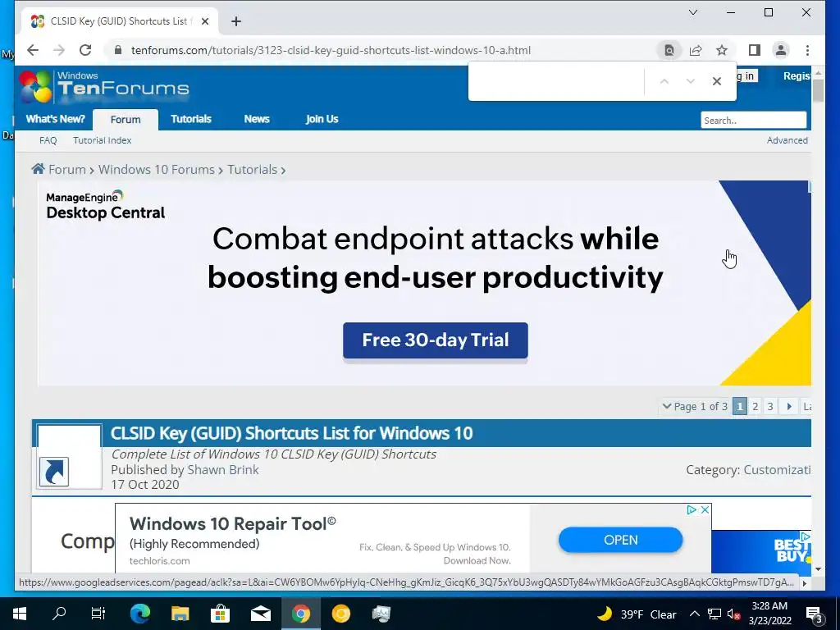Click the vertical page scrollbar thumb
The image size is (840, 630).
pos(818,89)
